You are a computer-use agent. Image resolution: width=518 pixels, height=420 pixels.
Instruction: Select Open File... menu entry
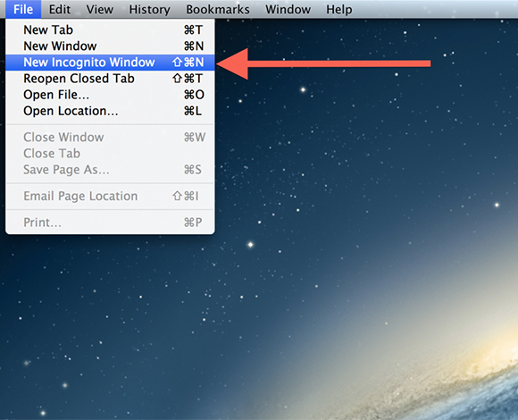tap(110, 95)
